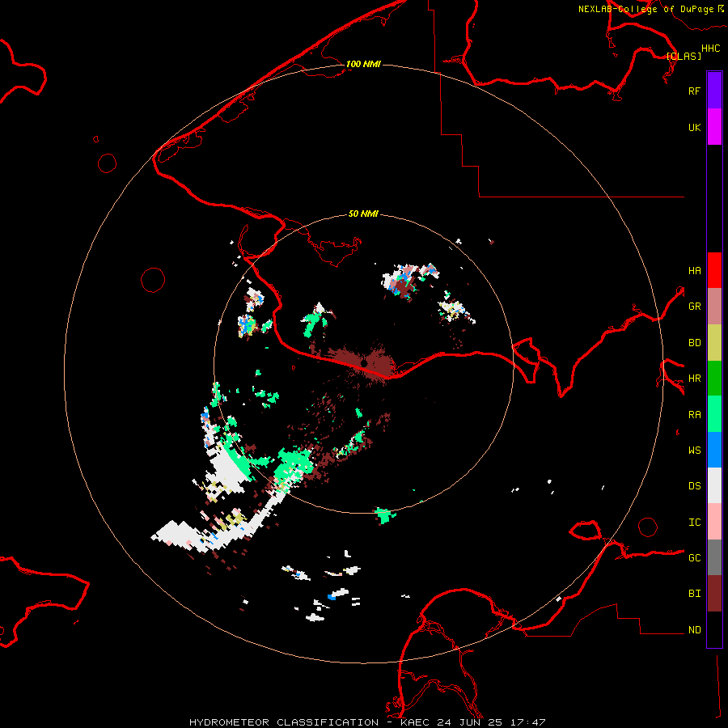Select the GC ground clutter gray swatch
This screenshot has width=728, height=728.
714,557
